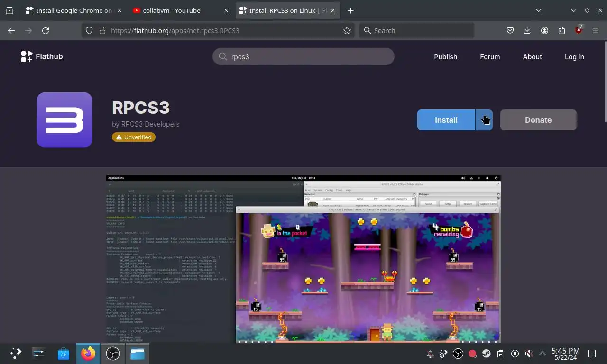This screenshot has width=607, height=364.
Task: Focus the Firefox Search box
Action: (417, 30)
